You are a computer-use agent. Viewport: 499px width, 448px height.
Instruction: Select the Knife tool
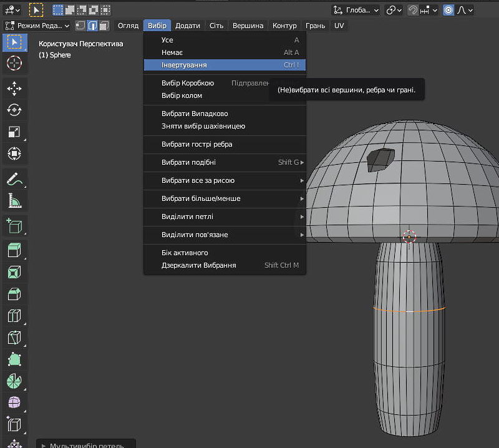(14, 338)
